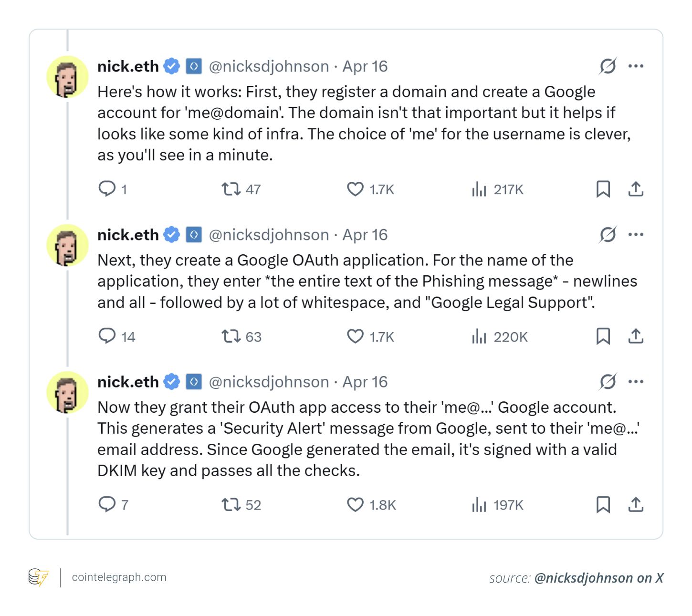Click the affiliation badge beside nick.eth in the third tweet
This screenshot has width=692, height=616.
pyautogui.click(x=194, y=382)
